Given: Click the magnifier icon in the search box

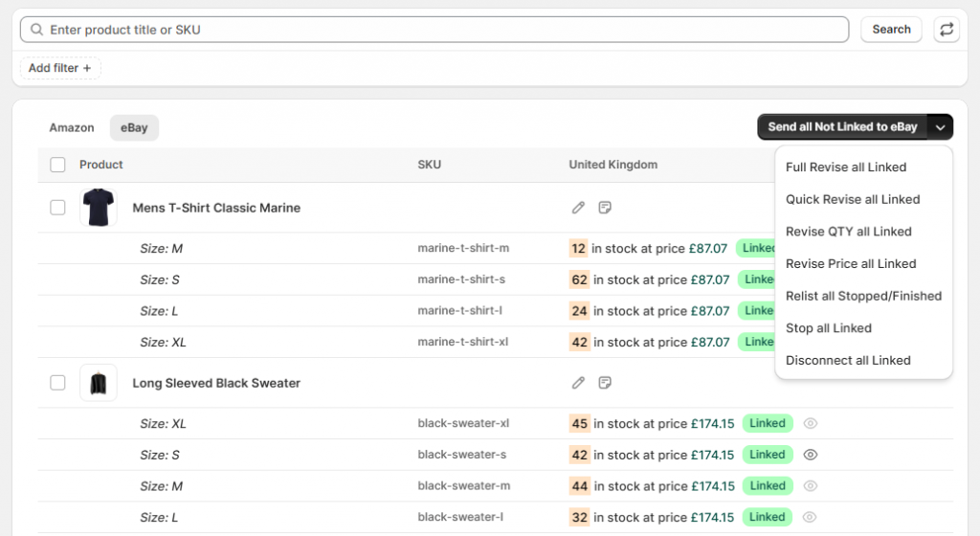Looking at the screenshot, I should click(37, 30).
